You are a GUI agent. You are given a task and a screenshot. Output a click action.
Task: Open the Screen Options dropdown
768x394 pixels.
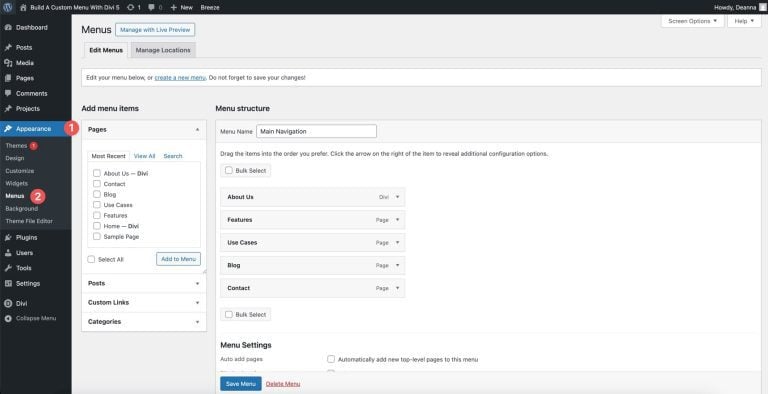coord(693,21)
